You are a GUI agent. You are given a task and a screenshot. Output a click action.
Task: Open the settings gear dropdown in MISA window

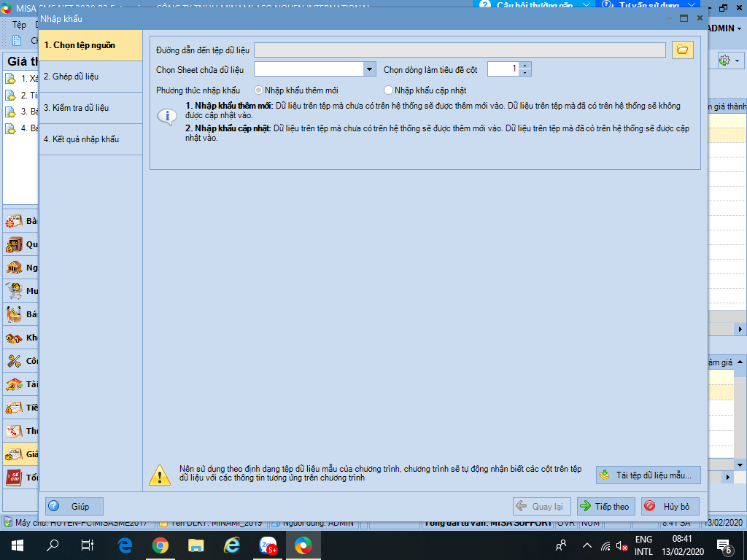(x=729, y=61)
